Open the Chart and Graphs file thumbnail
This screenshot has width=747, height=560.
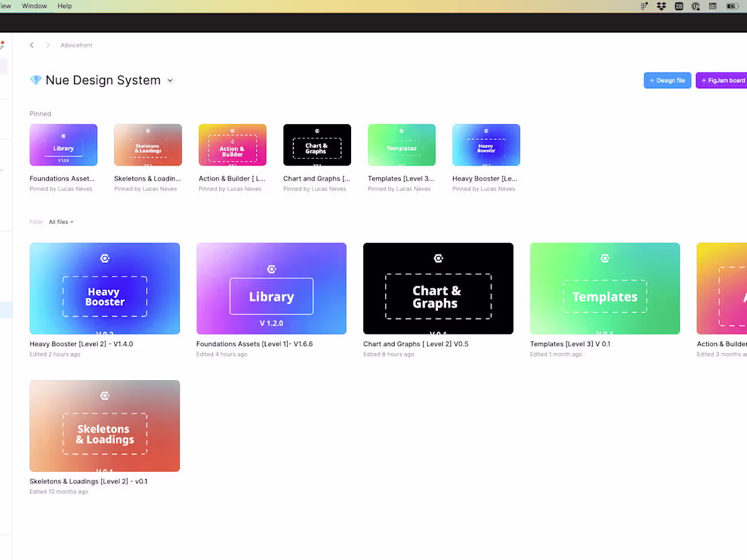coord(438,288)
